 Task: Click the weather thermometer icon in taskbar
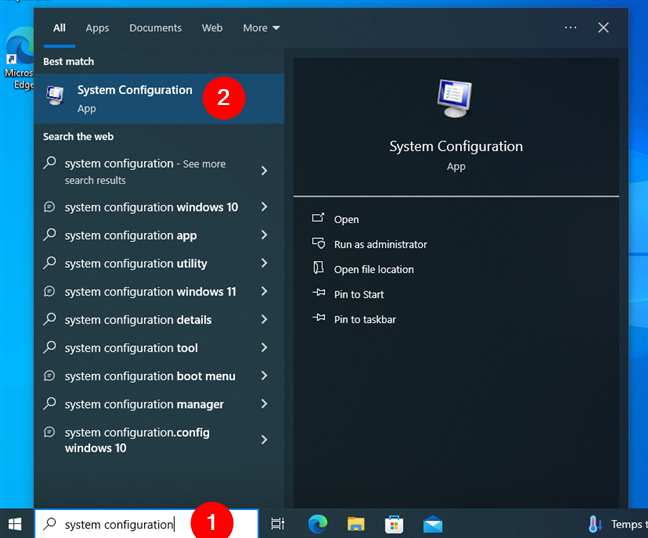[595, 524]
